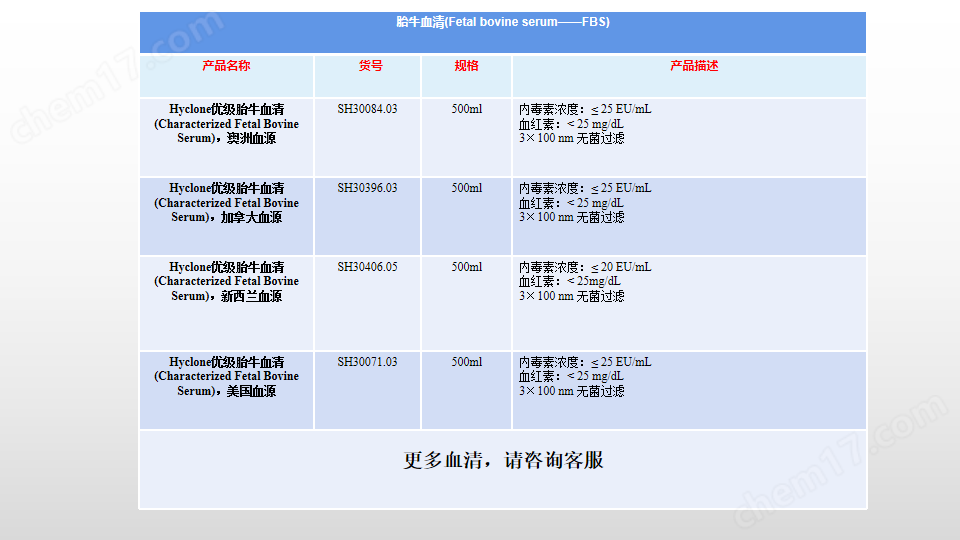The width and height of the screenshot is (960, 540).
Task: Click 500ml in the SH30071.03 row
Action: 467,362
